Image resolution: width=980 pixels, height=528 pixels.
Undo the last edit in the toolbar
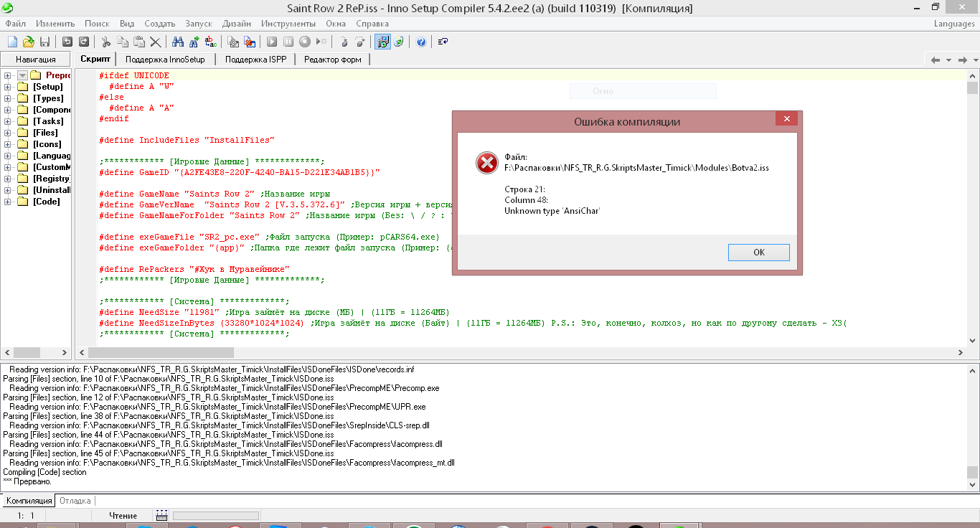pos(67,42)
